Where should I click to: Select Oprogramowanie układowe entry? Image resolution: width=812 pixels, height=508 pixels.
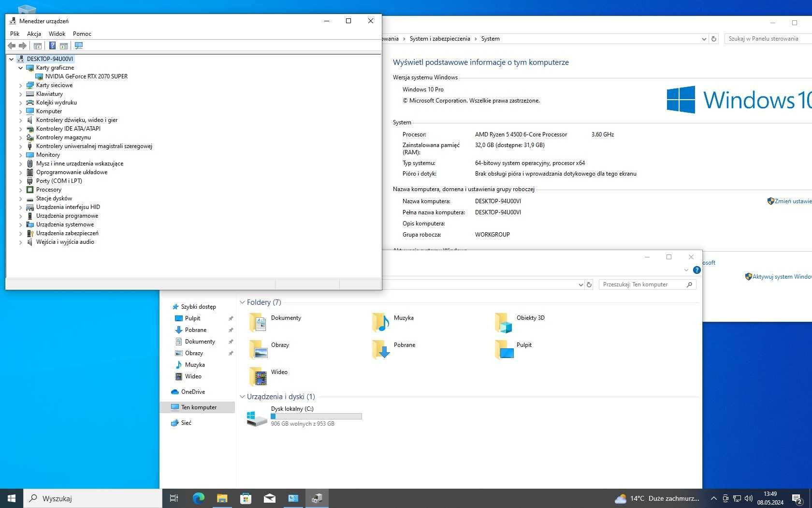pyautogui.click(x=72, y=172)
